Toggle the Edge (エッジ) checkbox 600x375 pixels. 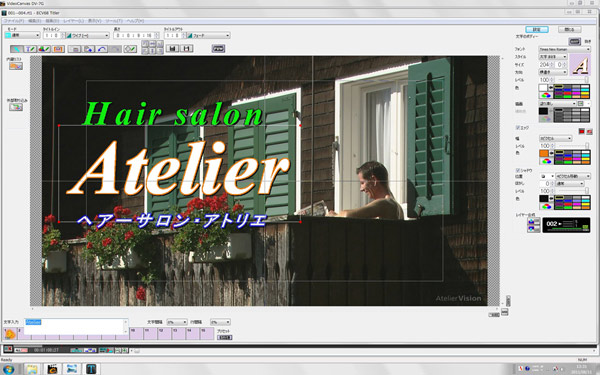click(x=518, y=127)
